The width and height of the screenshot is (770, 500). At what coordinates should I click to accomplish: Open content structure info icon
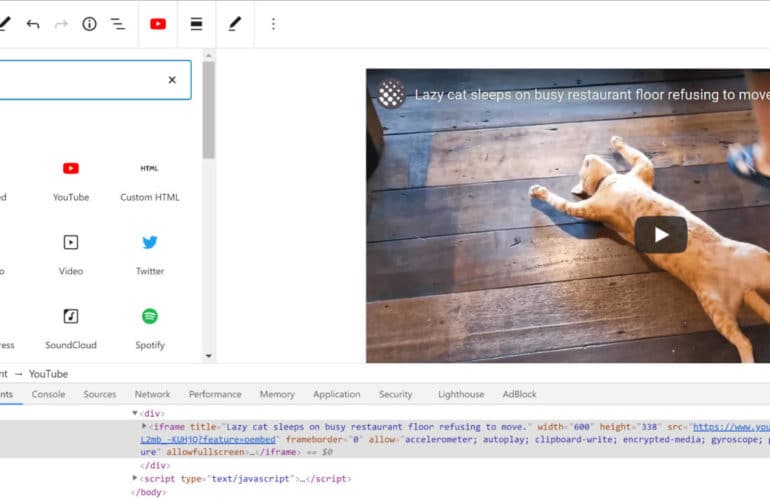click(x=89, y=24)
